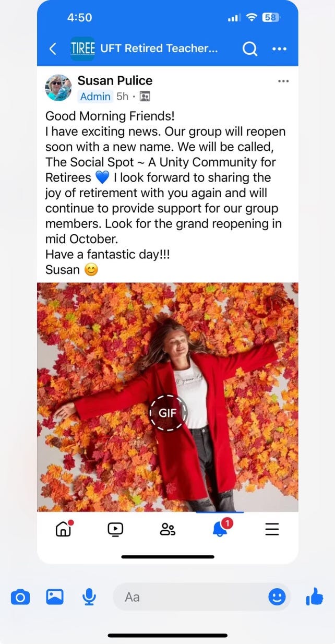
Task: Tap the Admin badge label
Action: coord(95,97)
